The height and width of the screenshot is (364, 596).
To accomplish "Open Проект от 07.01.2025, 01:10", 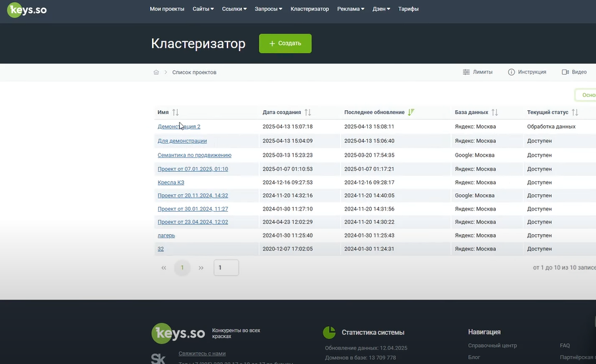I will pos(193,169).
